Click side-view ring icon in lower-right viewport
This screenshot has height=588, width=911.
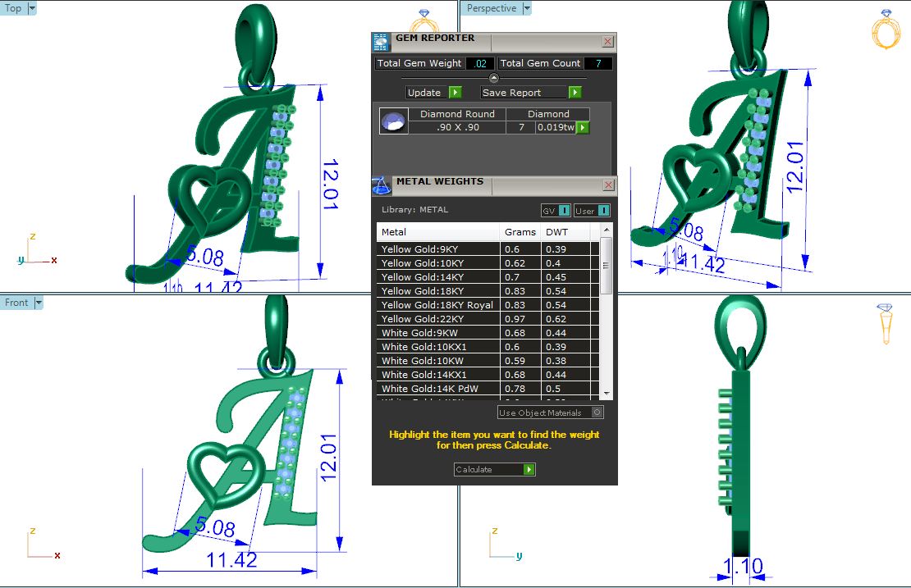pyautogui.click(x=885, y=322)
